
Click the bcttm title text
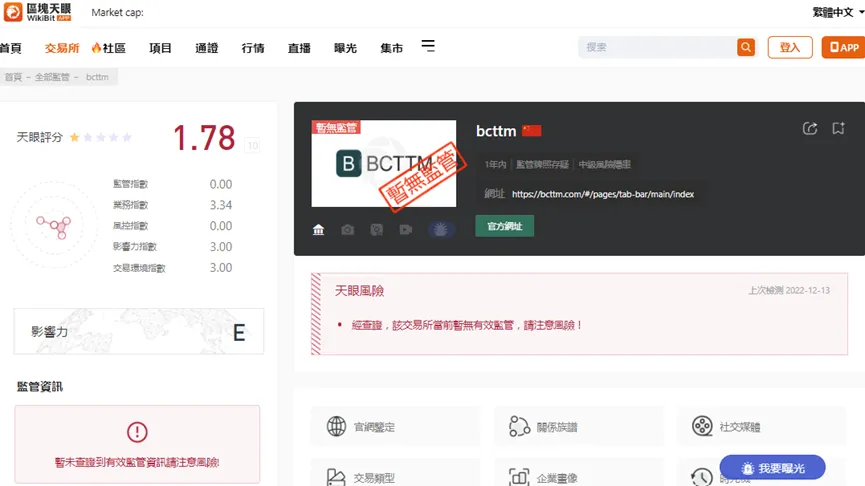coord(496,131)
